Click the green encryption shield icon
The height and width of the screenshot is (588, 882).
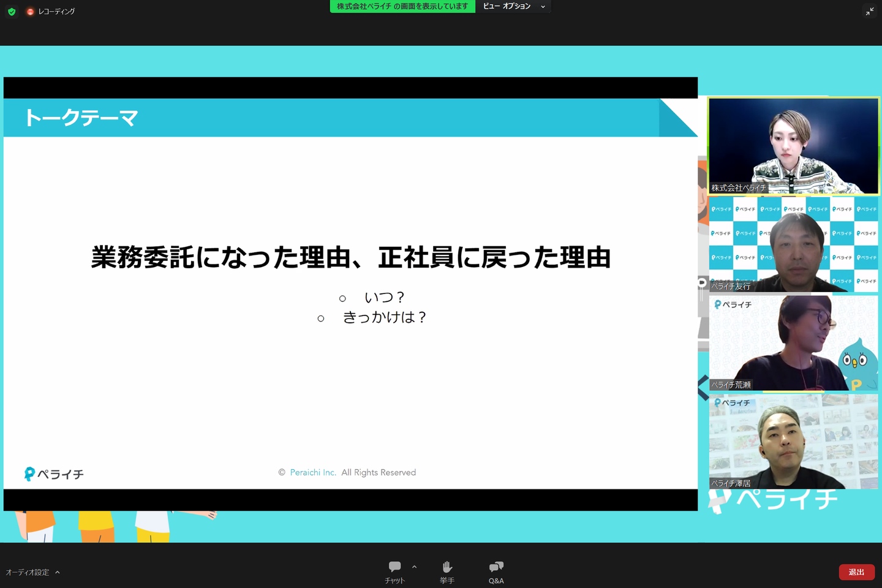(12, 11)
